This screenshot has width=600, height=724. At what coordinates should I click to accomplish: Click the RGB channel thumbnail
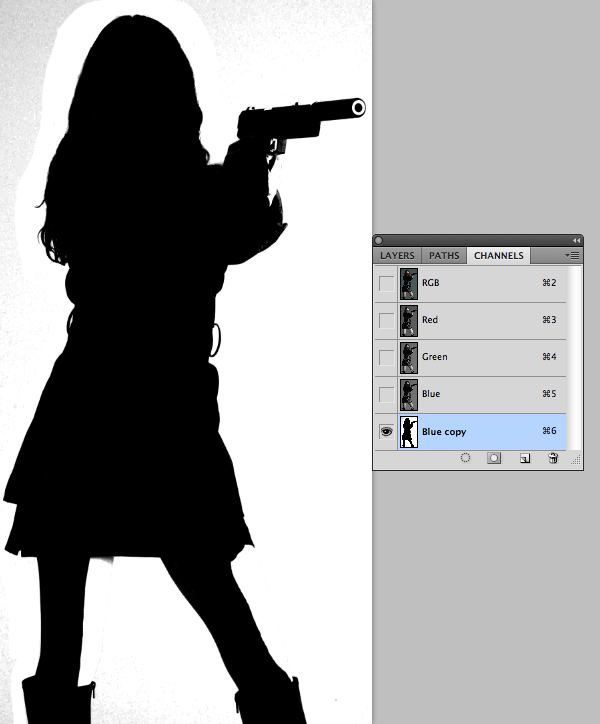tap(409, 284)
